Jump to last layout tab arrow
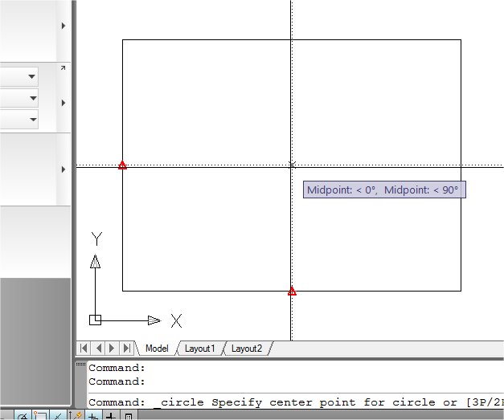 126,348
